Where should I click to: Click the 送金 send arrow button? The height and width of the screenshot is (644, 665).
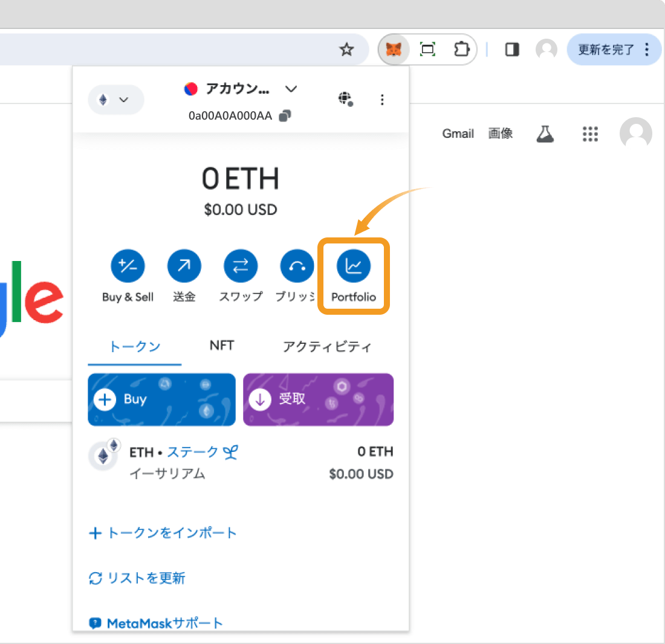click(x=184, y=266)
